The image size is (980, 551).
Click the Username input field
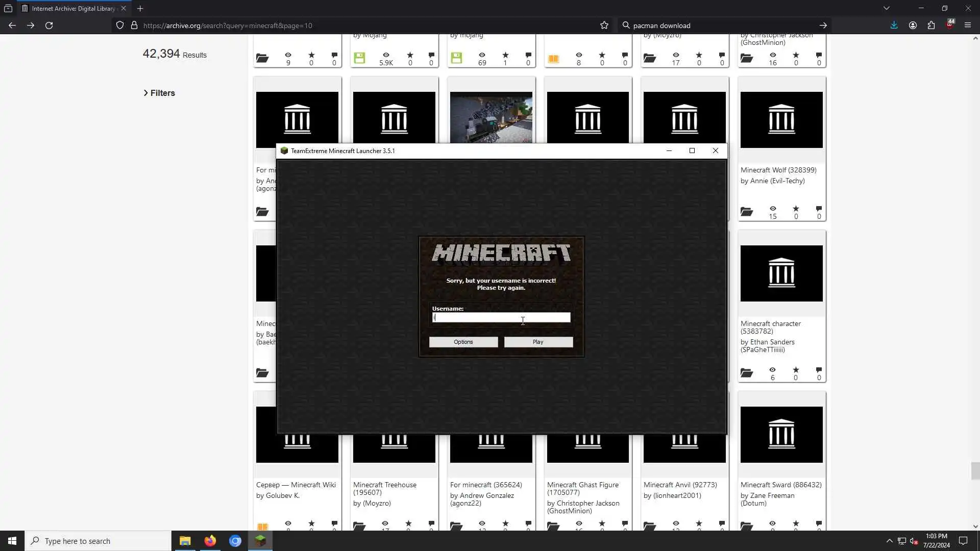click(x=501, y=317)
